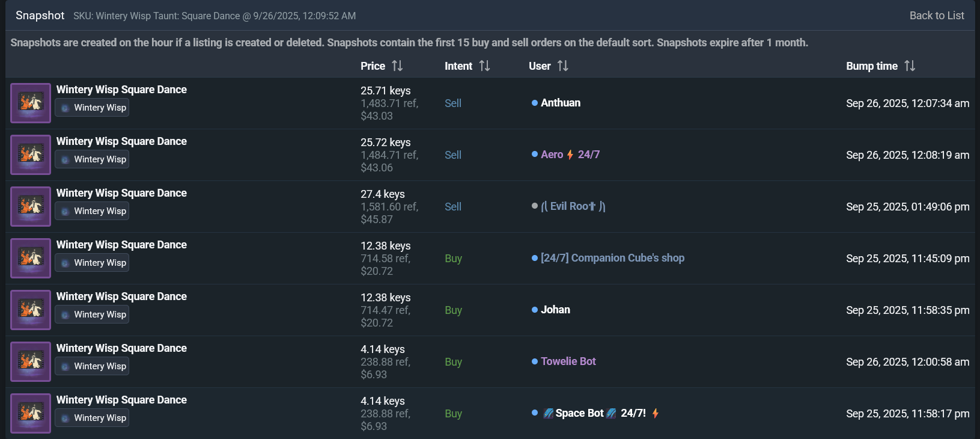Click item thumbnail in Companion Cube's listing

click(31, 258)
